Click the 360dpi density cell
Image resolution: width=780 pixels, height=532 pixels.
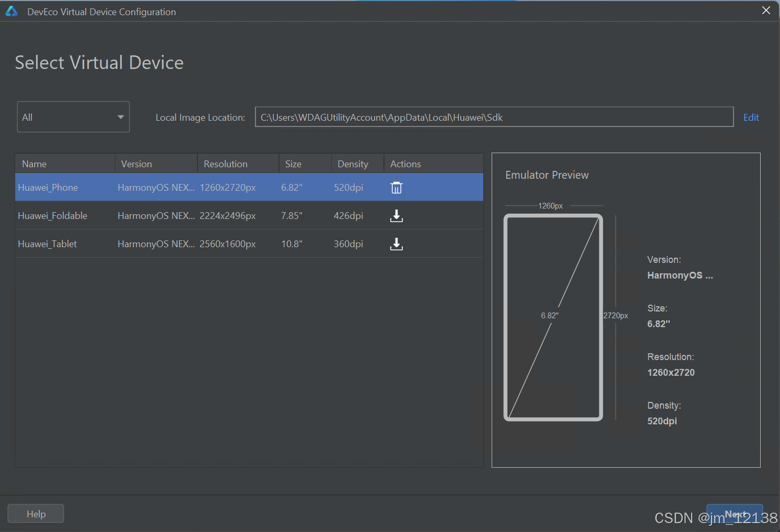pos(348,244)
